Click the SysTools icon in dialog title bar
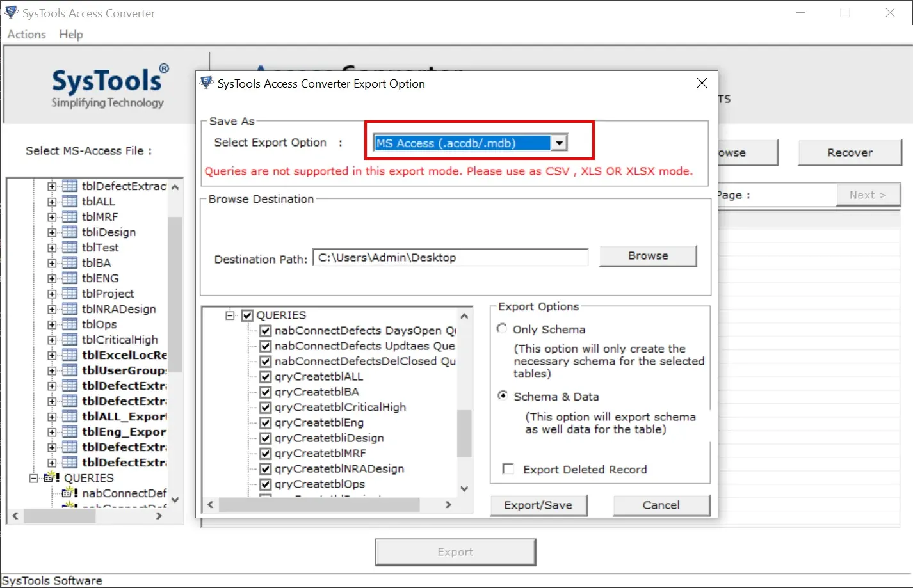 pos(206,83)
